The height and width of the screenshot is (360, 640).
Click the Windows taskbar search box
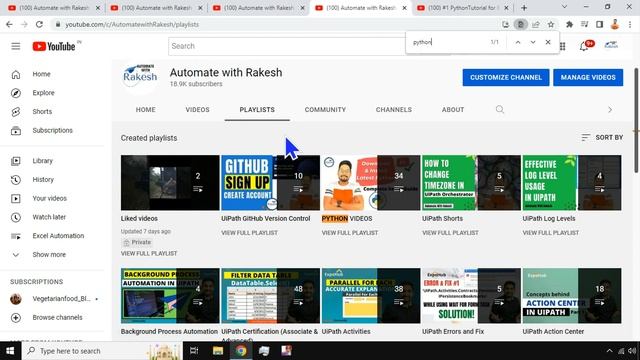[x=103, y=351]
